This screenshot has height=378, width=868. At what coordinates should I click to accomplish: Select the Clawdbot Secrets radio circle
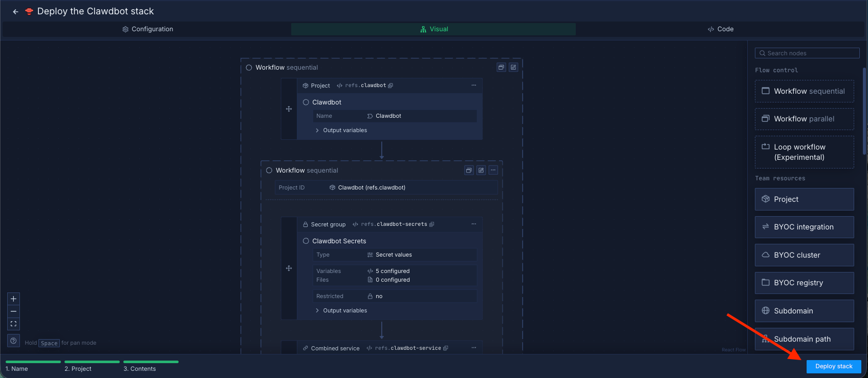coord(306,241)
